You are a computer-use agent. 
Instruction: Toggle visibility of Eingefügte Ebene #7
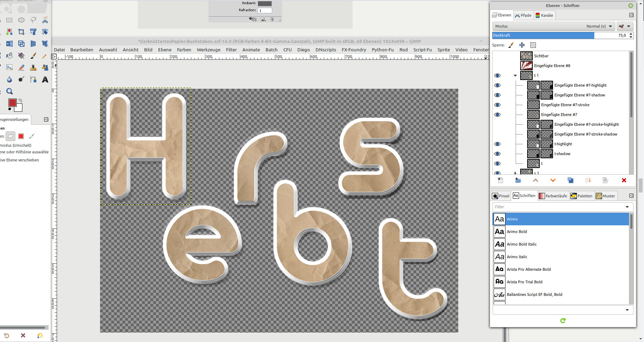pyautogui.click(x=497, y=115)
